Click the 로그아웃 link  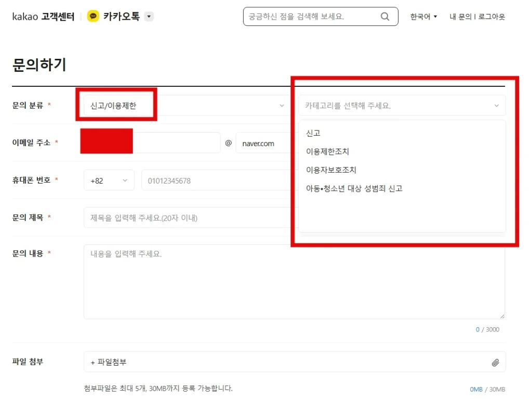491,17
